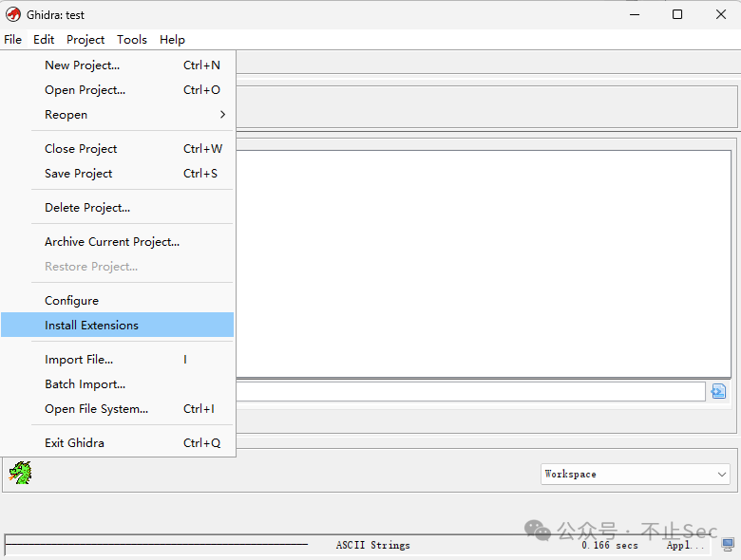The image size is (741, 560).
Task: Select Open File System... menu entry
Action: click(x=117, y=409)
